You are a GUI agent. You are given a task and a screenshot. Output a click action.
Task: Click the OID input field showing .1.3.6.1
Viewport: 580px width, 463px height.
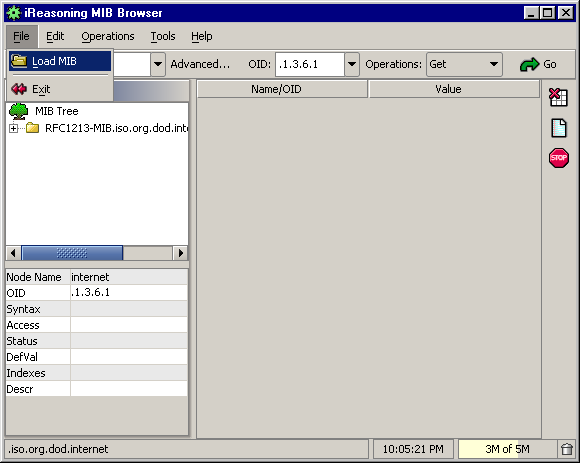[310, 64]
